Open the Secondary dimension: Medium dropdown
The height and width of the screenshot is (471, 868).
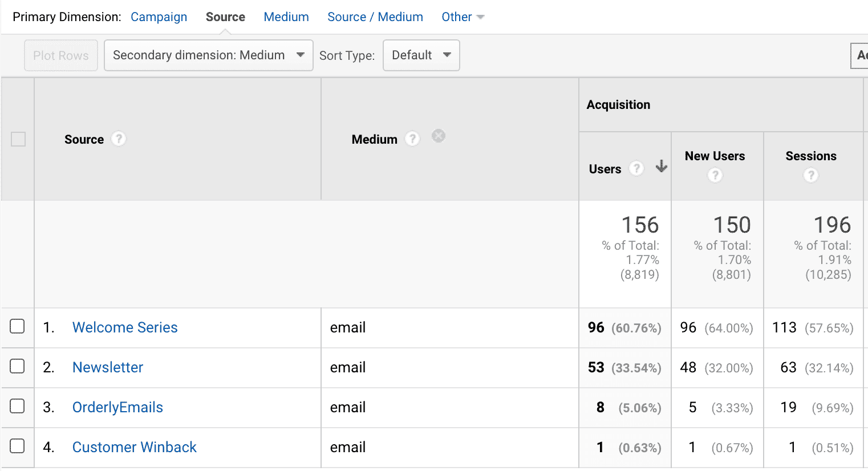[x=208, y=55]
